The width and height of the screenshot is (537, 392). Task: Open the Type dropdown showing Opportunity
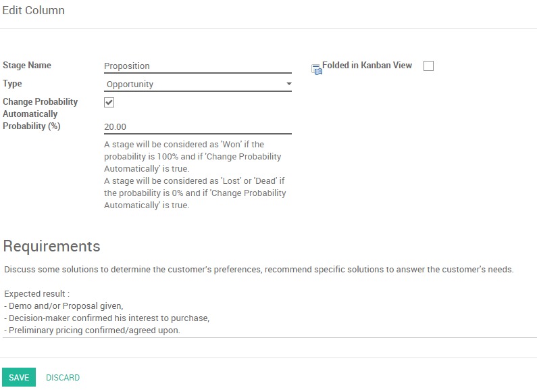(x=197, y=84)
